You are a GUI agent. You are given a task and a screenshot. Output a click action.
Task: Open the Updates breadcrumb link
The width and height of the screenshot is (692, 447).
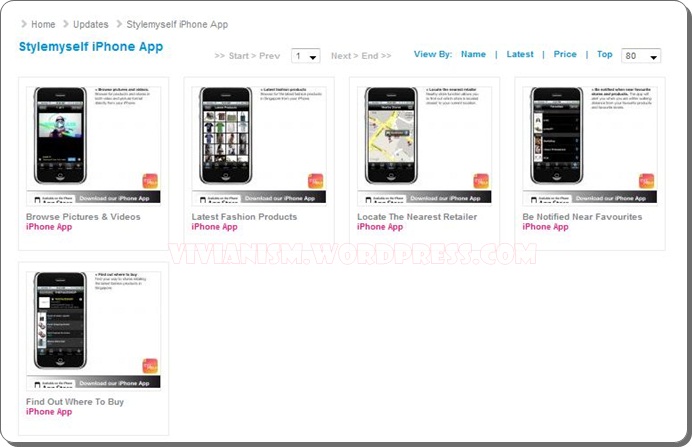point(90,24)
